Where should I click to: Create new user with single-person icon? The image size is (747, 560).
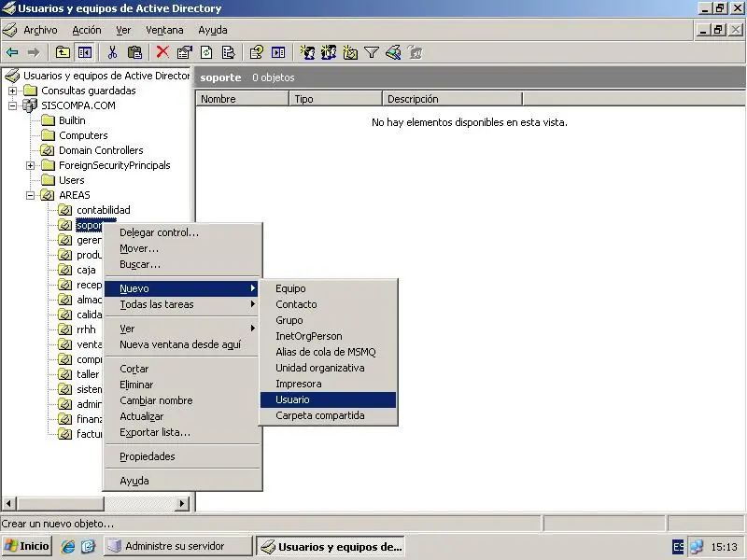[x=307, y=52]
